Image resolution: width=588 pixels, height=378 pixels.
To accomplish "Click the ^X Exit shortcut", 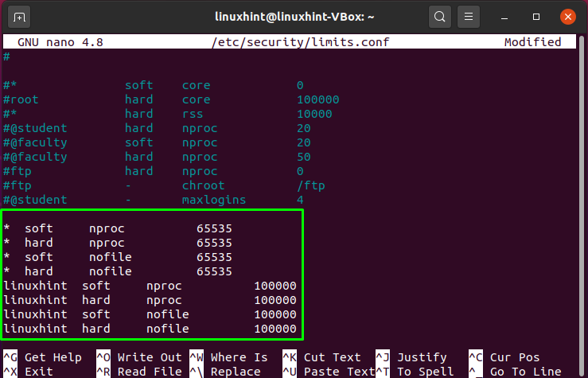I will click(x=28, y=372).
